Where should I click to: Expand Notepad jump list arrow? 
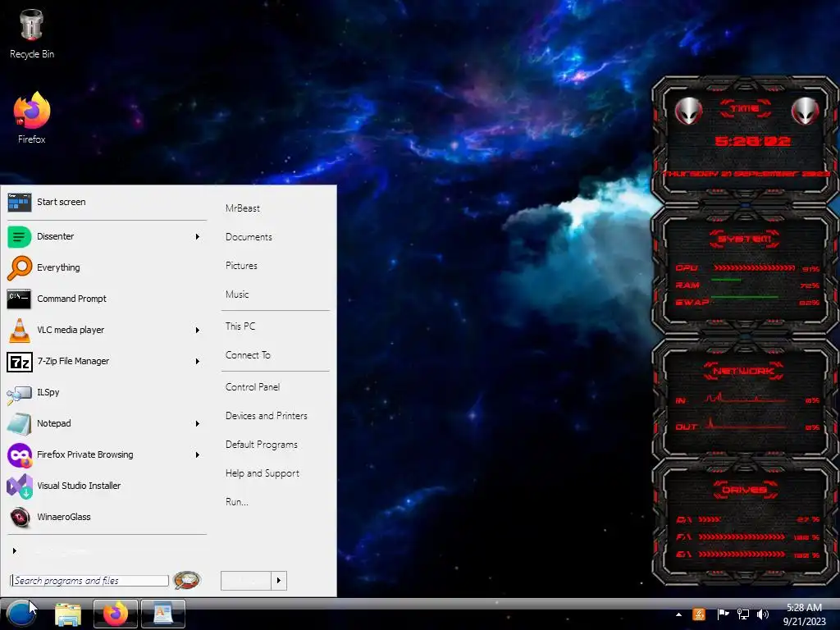pyautogui.click(x=198, y=424)
